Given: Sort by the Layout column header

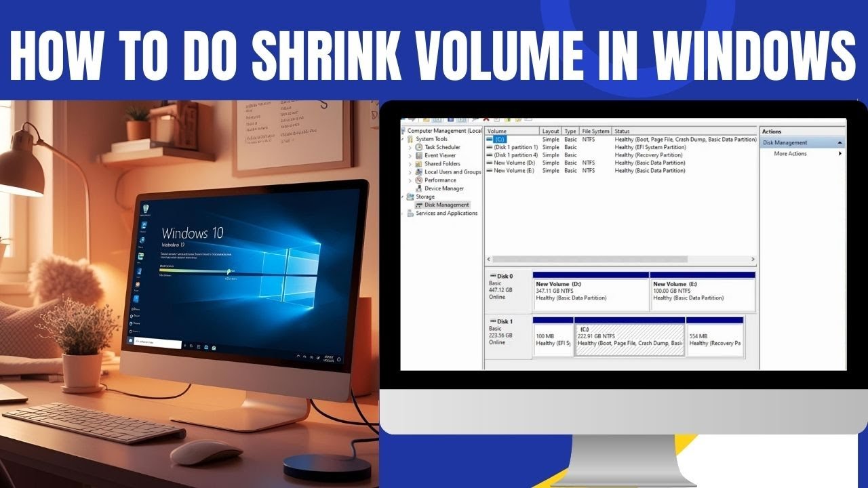Looking at the screenshot, I should tap(551, 131).
